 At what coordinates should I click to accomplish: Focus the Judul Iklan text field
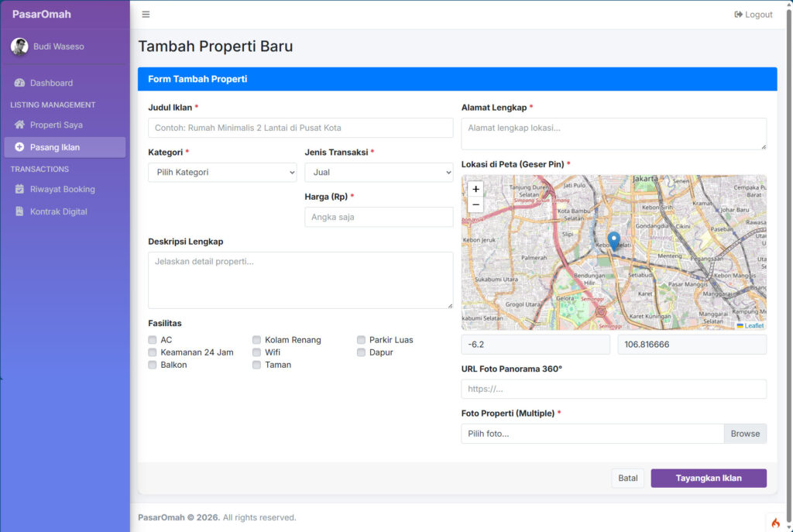pyautogui.click(x=300, y=128)
